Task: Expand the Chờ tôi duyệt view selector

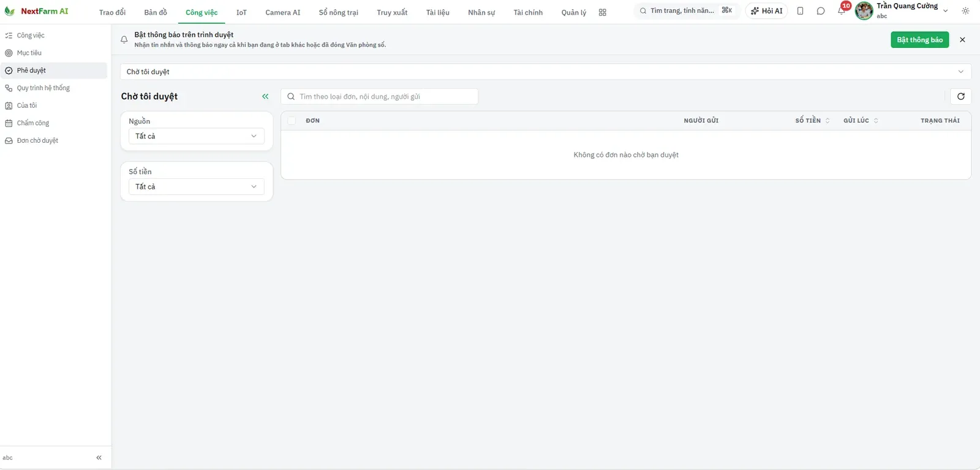Action: pos(545,72)
